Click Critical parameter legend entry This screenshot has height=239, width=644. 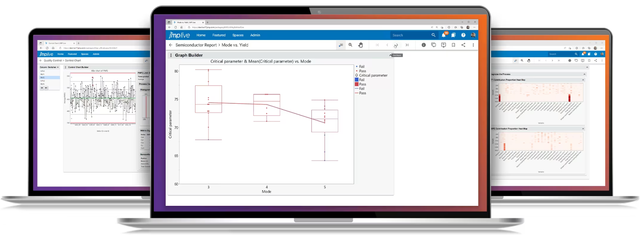click(x=371, y=75)
